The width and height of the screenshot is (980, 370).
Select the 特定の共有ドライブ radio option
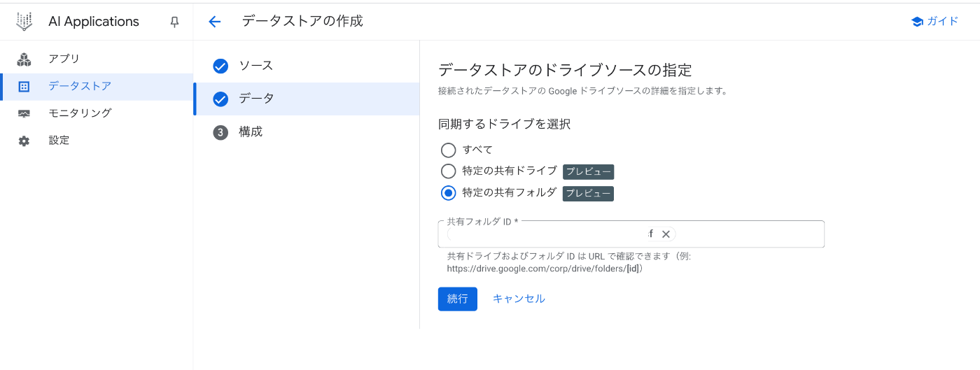tap(448, 171)
